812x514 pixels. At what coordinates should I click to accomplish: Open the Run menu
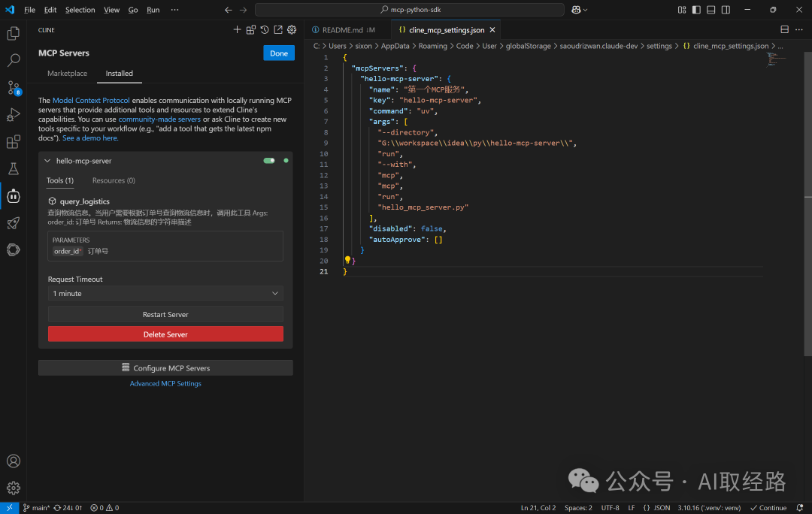153,10
